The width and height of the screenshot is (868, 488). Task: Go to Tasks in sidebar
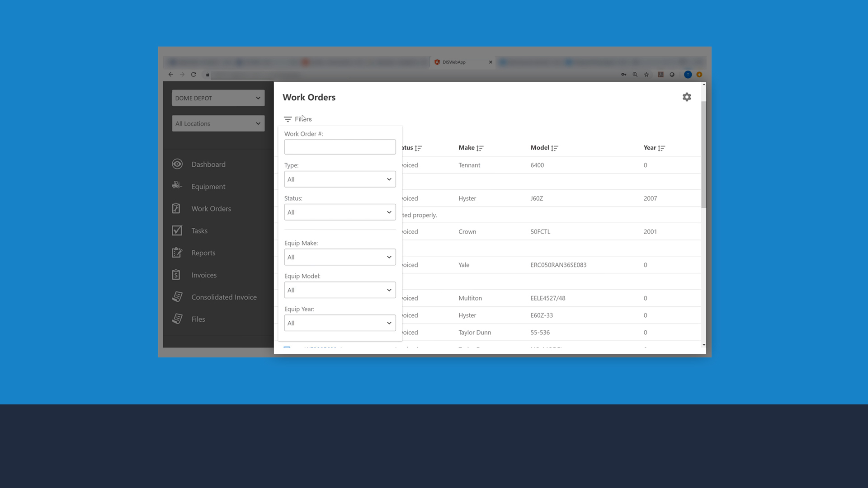(x=199, y=231)
